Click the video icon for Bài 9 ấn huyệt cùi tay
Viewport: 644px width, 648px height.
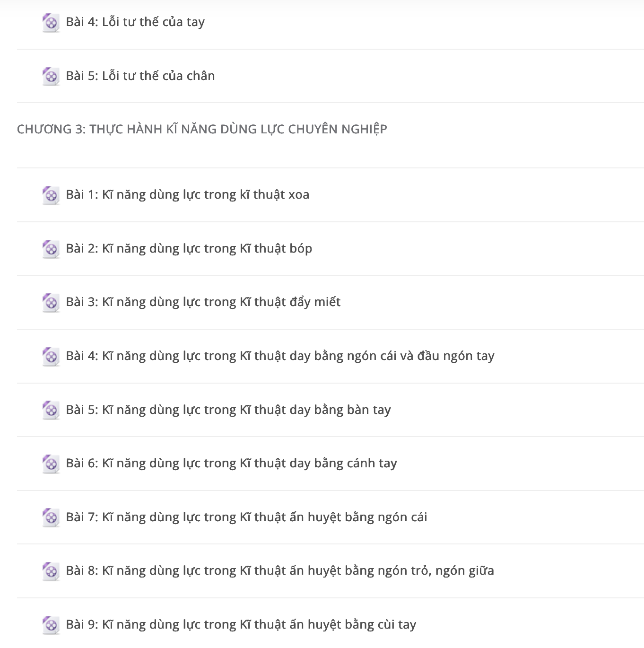51,625
